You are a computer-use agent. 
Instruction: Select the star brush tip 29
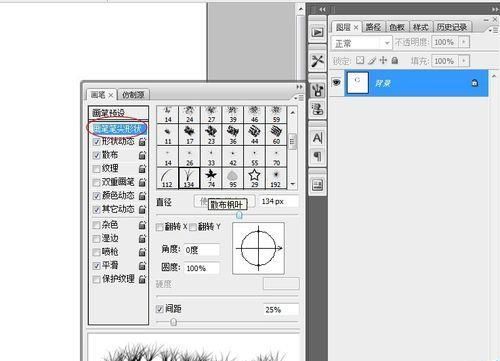point(254,178)
